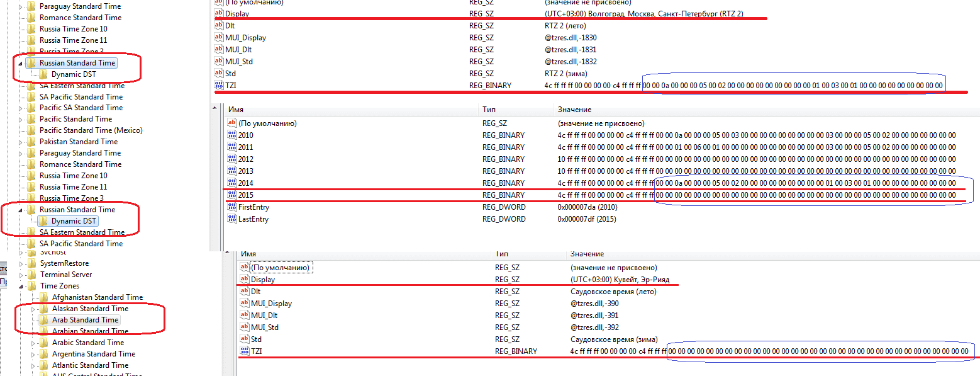Click the LastEntry DWORD value icon
The image size is (980, 376).
(232, 219)
